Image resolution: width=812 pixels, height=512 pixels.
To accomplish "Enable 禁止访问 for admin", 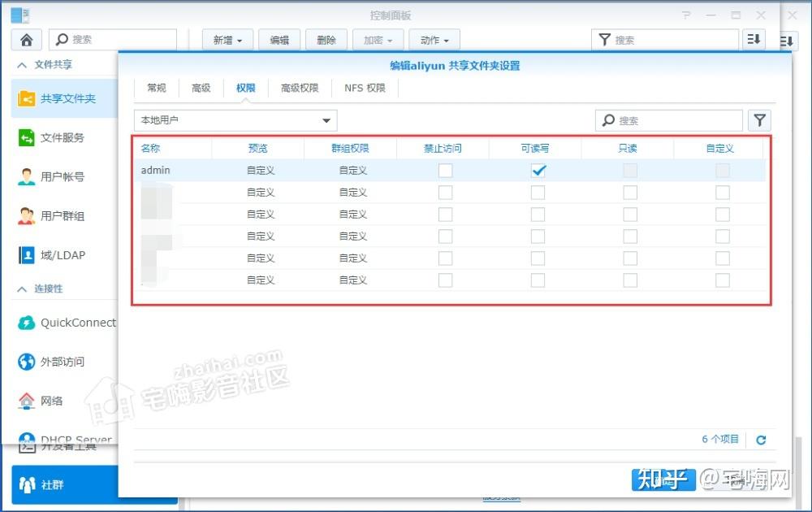I will [x=445, y=170].
